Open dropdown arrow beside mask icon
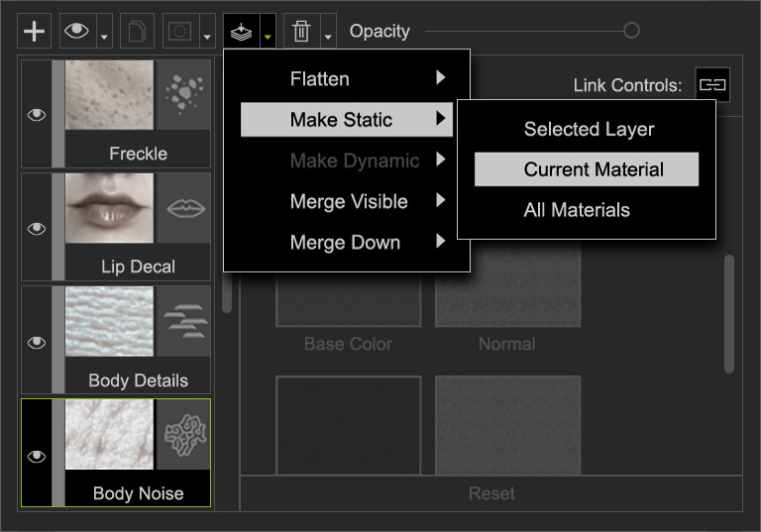The image size is (761, 532). pyautogui.click(x=207, y=38)
